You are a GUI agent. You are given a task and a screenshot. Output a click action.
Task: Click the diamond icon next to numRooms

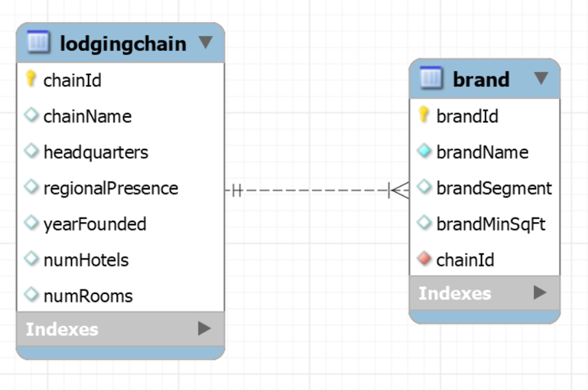coord(31,295)
